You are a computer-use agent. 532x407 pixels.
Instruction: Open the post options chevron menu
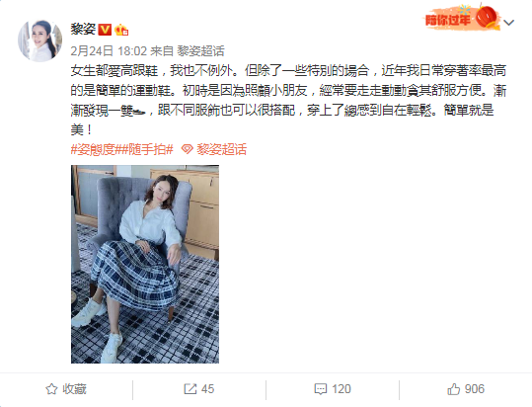[509, 23]
